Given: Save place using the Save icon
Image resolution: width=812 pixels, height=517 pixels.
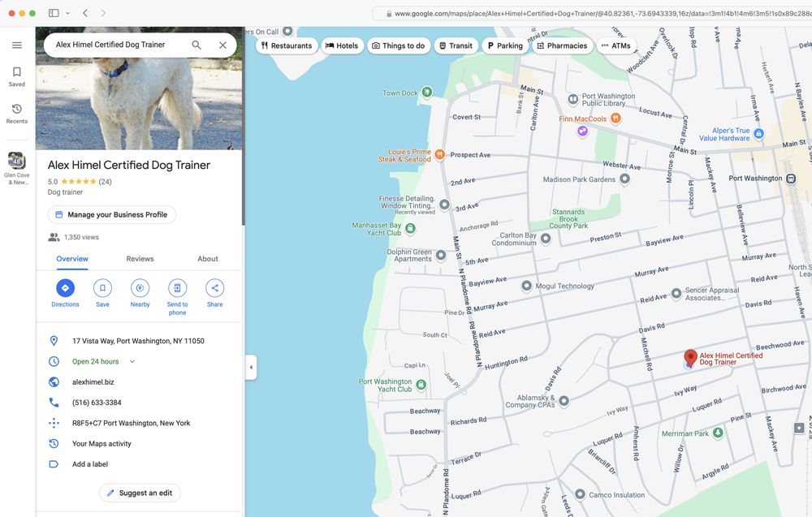Looking at the screenshot, I should click(102, 288).
